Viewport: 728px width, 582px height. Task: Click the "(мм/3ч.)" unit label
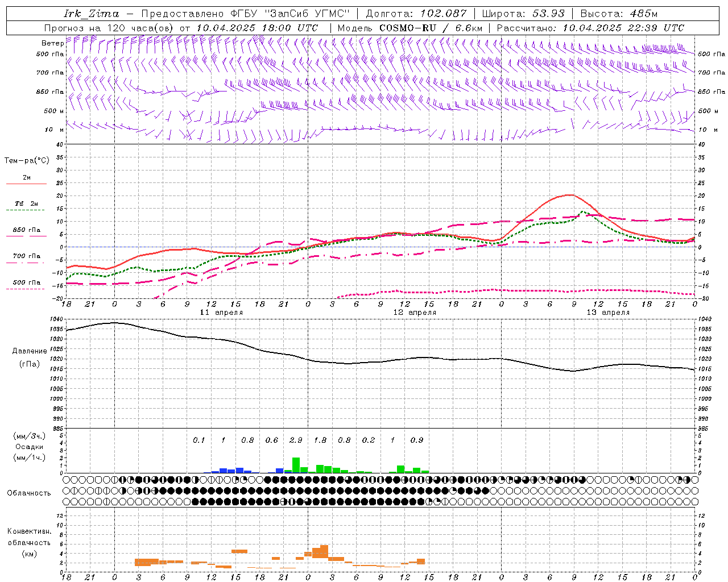[30, 436]
